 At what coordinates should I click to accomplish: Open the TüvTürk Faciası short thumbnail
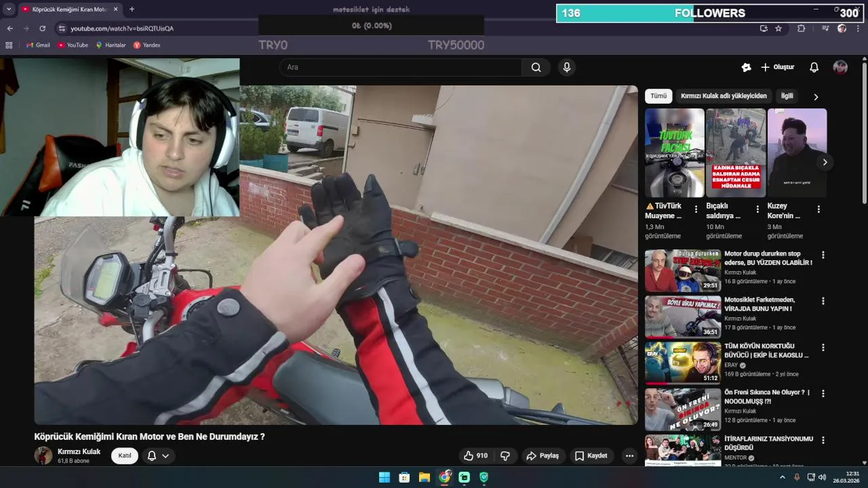tap(675, 153)
